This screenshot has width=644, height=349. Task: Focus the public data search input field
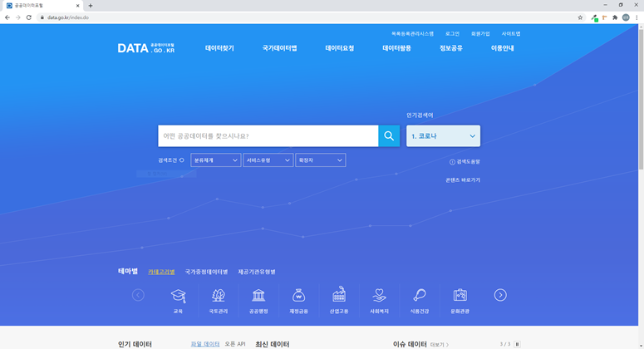(268, 136)
